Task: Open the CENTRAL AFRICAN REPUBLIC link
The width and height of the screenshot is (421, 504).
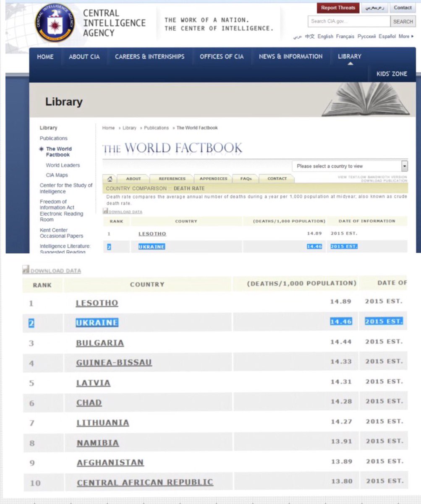Action: click(145, 483)
